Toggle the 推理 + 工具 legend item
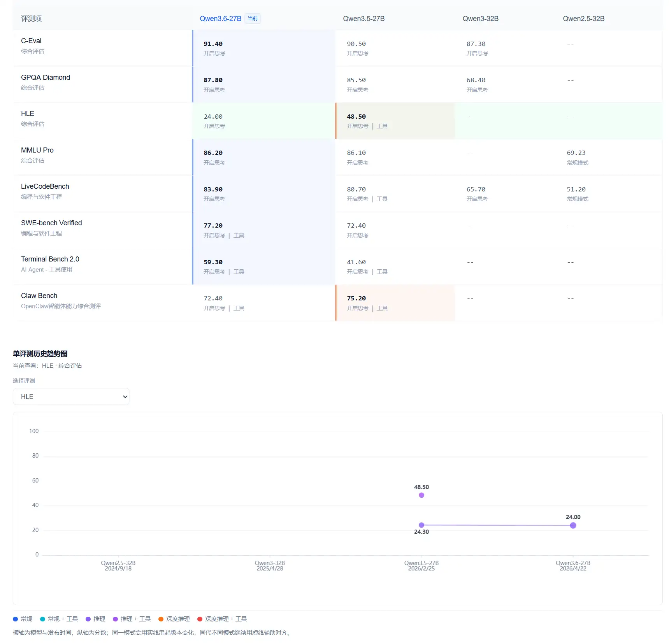The image size is (669, 644). coord(132,619)
